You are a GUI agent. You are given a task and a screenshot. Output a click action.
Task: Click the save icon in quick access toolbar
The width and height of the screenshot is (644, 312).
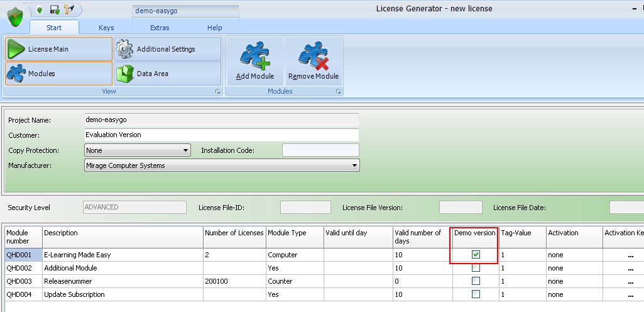(55, 9)
